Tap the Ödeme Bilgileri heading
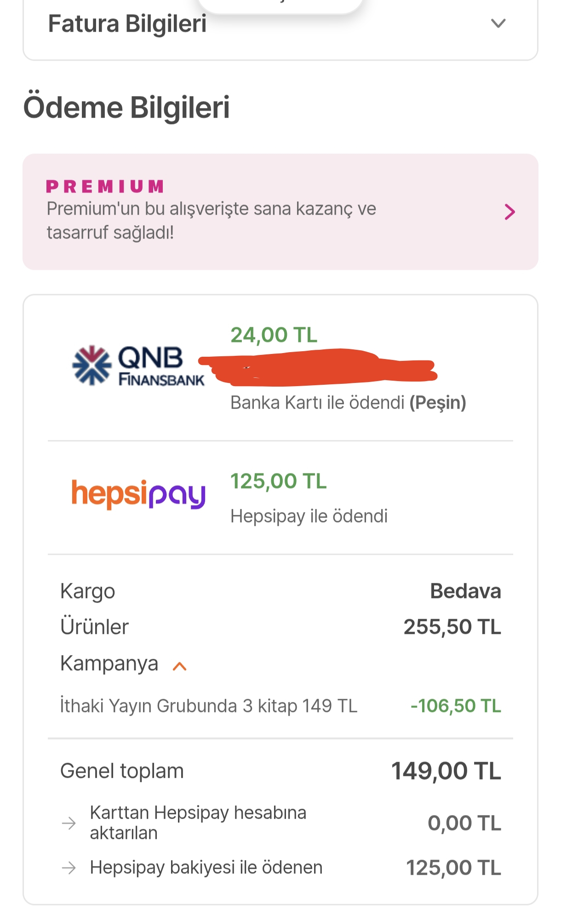561x924 pixels. 126,108
